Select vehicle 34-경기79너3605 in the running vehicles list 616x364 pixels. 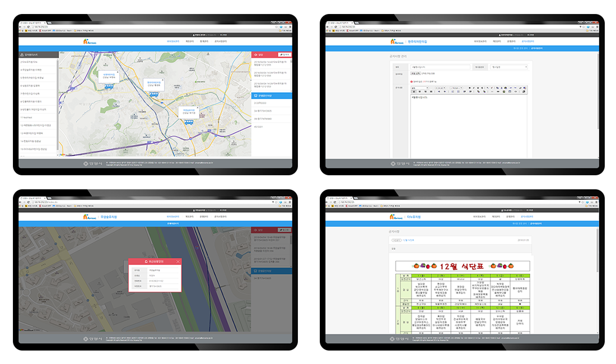pos(262,111)
